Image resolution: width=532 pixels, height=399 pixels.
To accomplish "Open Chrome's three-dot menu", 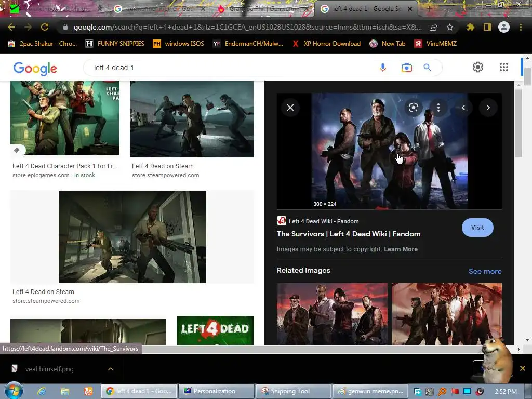I will tap(521, 27).
